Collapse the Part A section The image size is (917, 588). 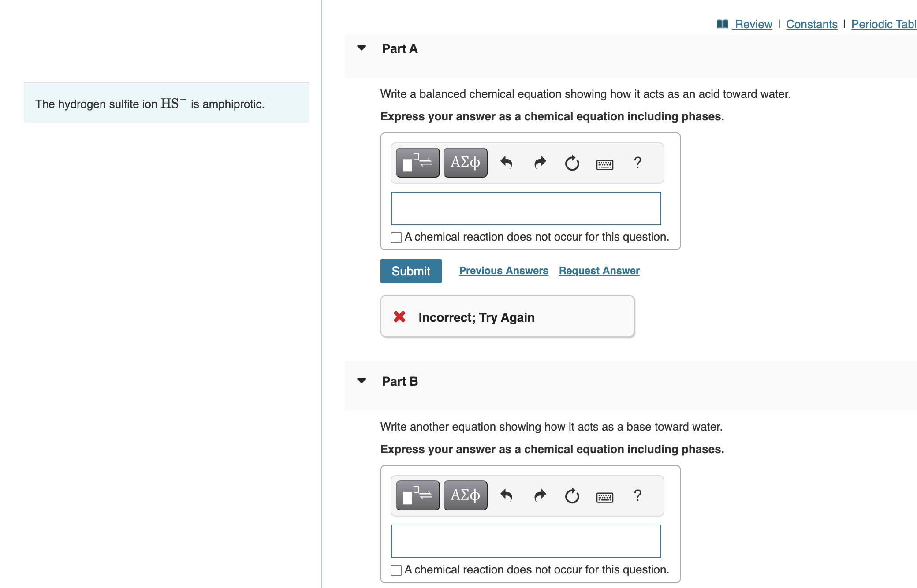362,48
